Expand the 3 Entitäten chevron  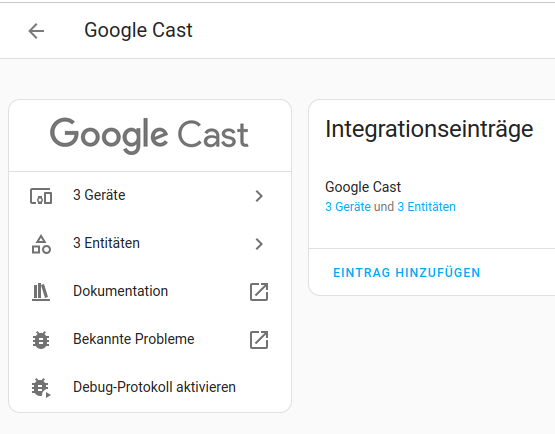pyautogui.click(x=259, y=244)
